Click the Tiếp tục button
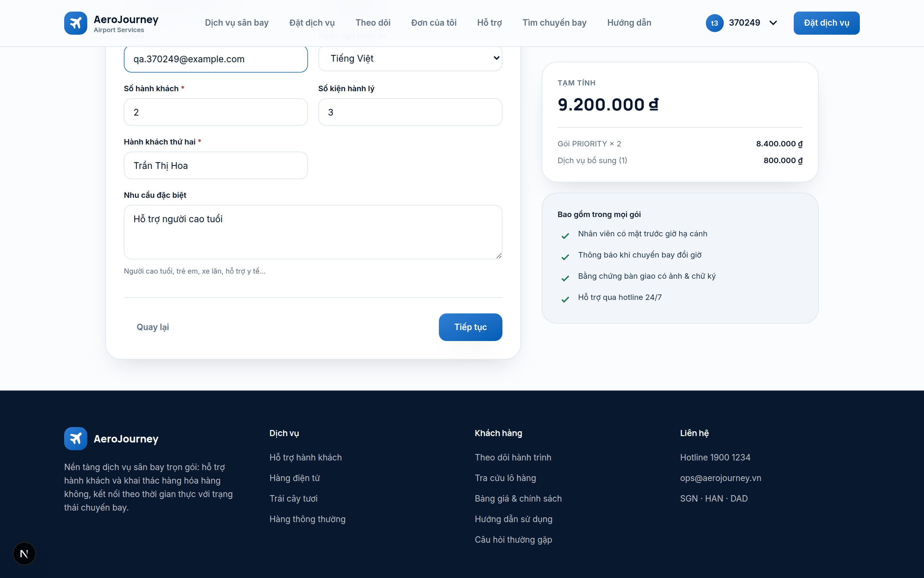The height and width of the screenshot is (578, 924). pyautogui.click(x=470, y=327)
